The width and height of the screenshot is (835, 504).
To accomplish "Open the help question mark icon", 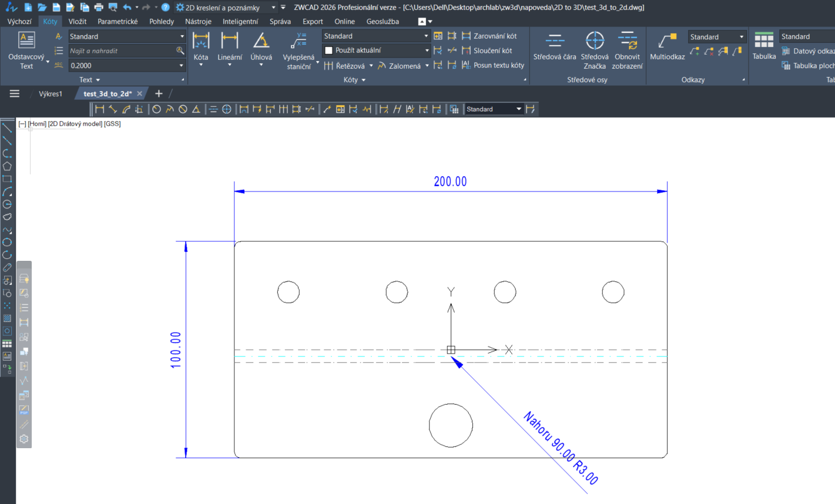I will (x=166, y=8).
